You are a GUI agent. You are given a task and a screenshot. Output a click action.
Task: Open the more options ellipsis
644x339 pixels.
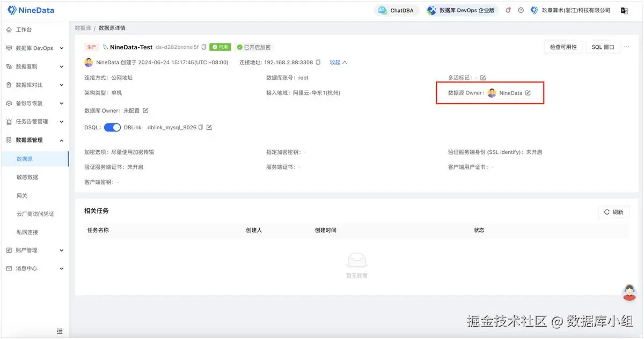[626, 47]
